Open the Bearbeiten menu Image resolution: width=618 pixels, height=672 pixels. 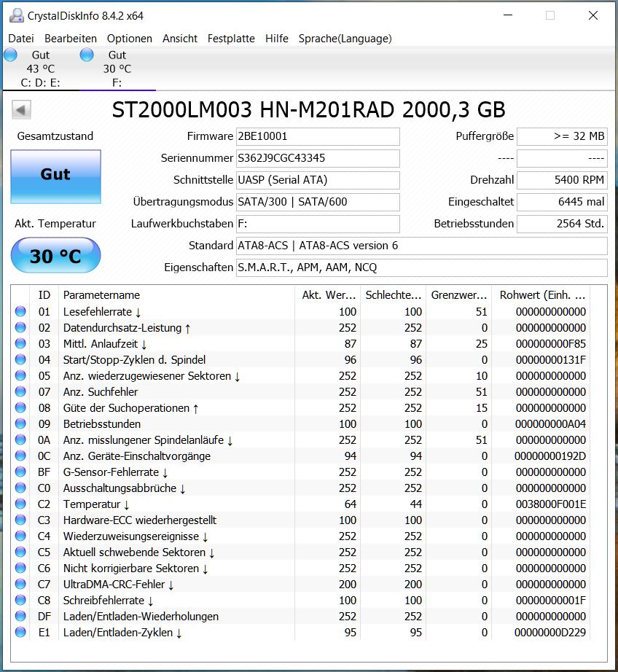pyautogui.click(x=71, y=39)
